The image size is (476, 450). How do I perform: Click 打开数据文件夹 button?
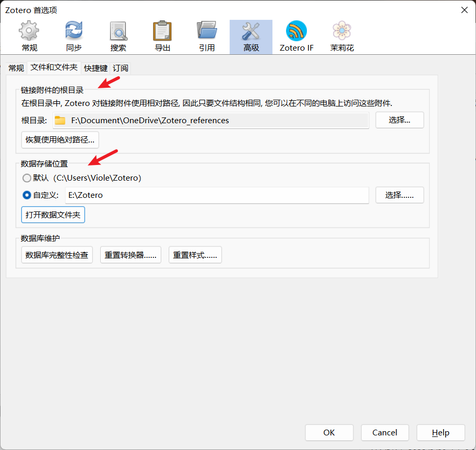[x=53, y=215]
